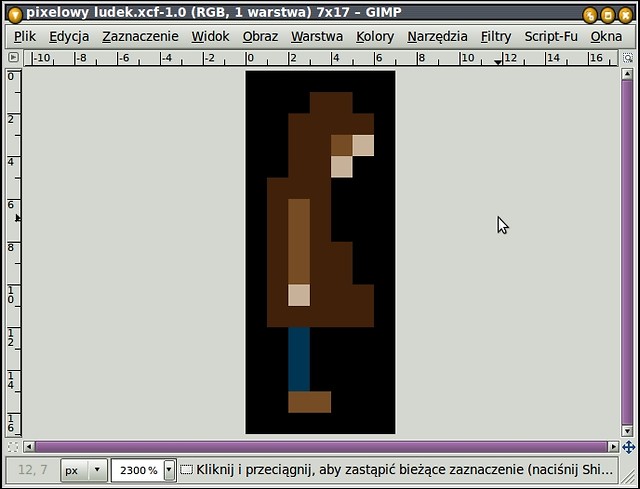Close the GIMP window

(x=625, y=16)
